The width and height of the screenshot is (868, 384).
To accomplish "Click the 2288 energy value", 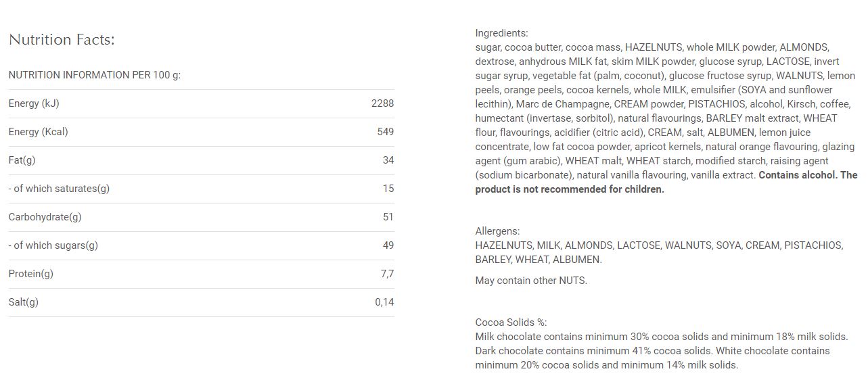I will pyautogui.click(x=382, y=103).
